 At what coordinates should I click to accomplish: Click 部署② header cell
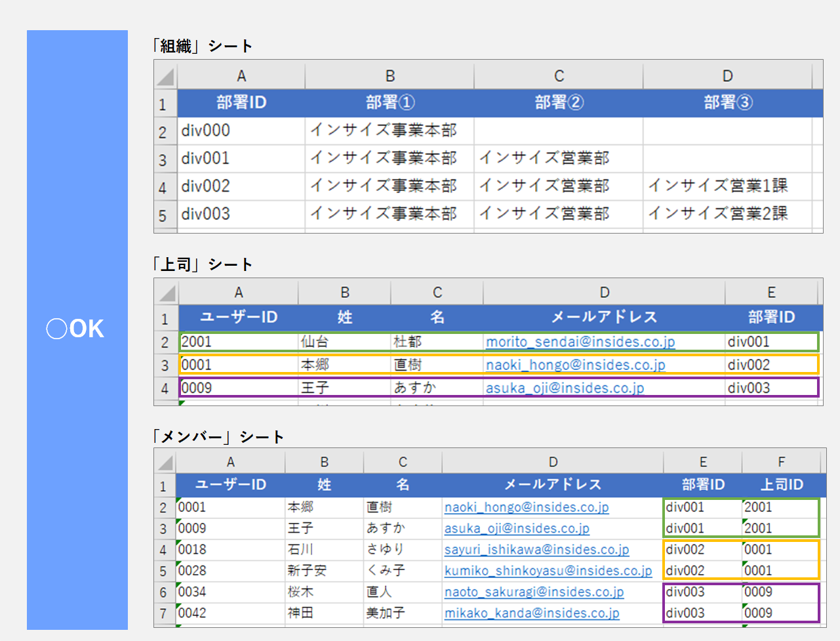[559, 103]
